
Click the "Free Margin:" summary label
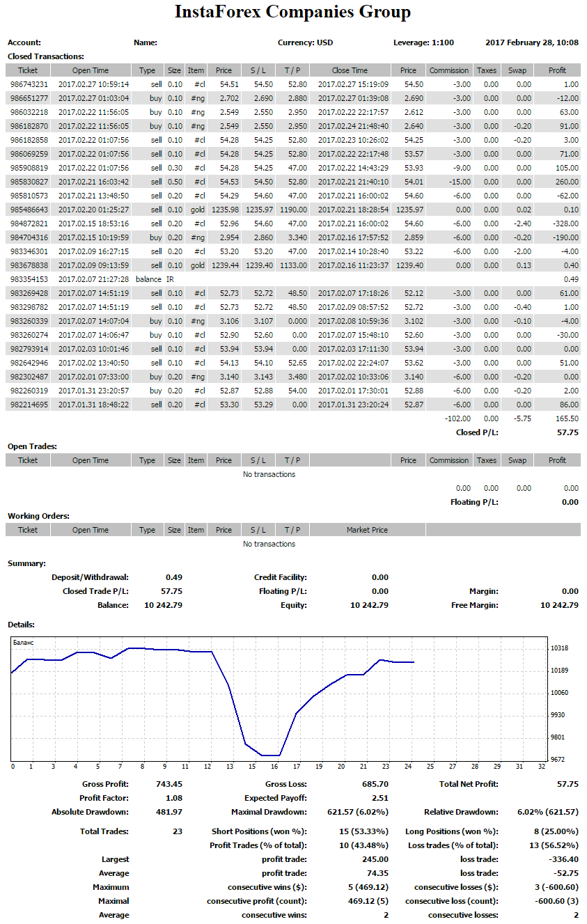(475, 605)
